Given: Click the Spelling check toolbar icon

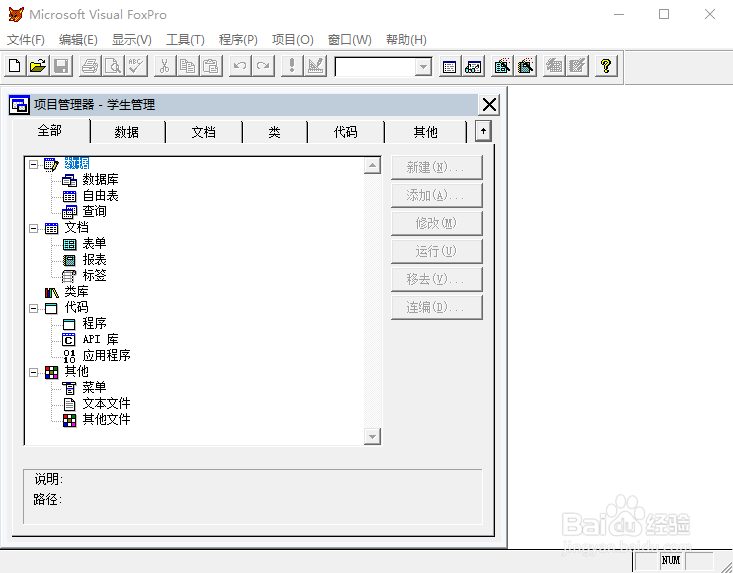Looking at the screenshot, I should tap(137, 66).
